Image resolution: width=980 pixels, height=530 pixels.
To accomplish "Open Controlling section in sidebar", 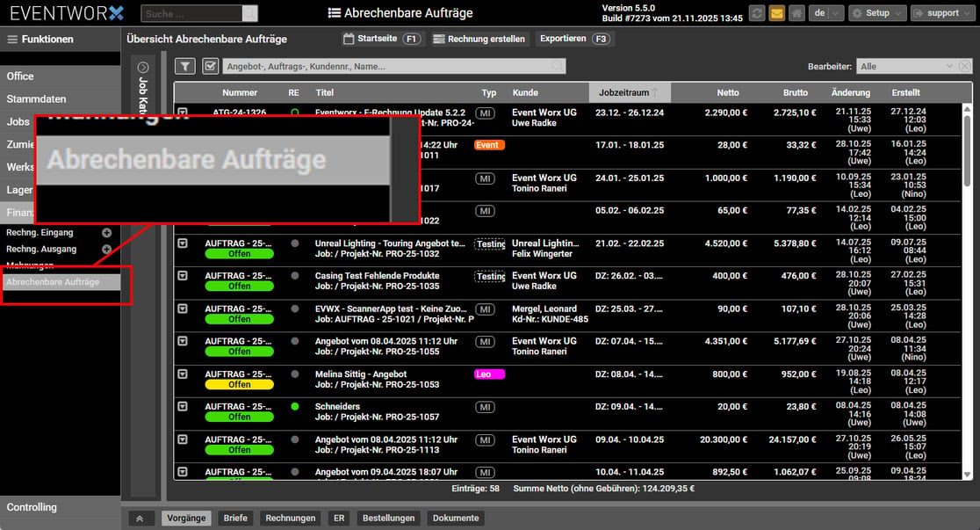I will click(32, 507).
